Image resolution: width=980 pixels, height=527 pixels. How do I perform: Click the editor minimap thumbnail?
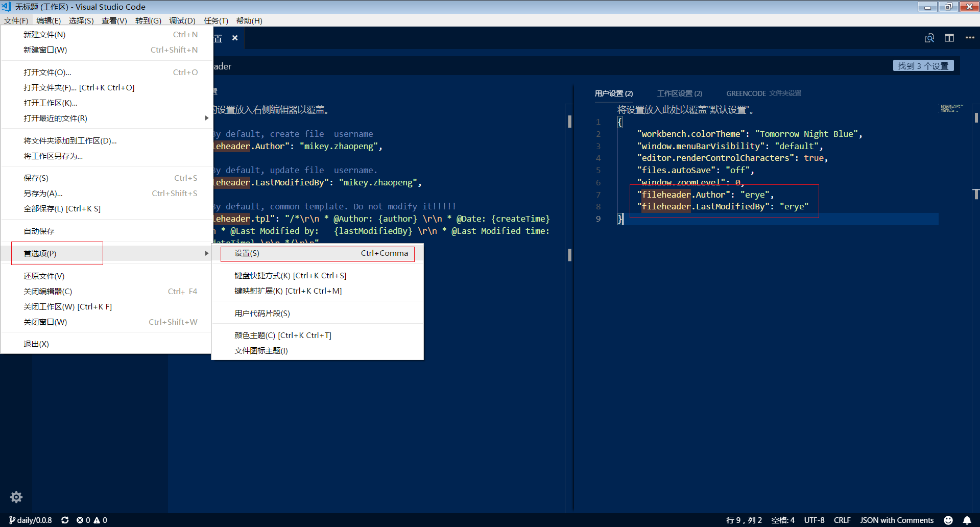coord(951,108)
